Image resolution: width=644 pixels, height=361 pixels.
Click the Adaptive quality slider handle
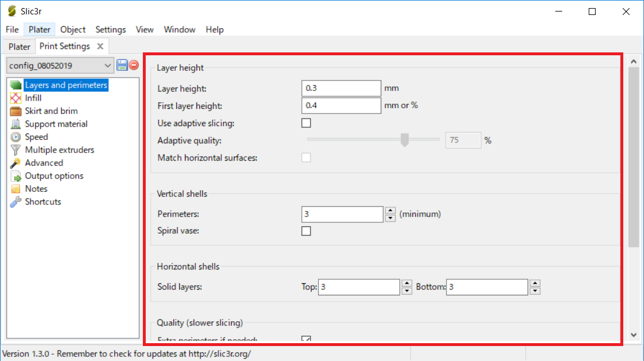tap(404, 140)
